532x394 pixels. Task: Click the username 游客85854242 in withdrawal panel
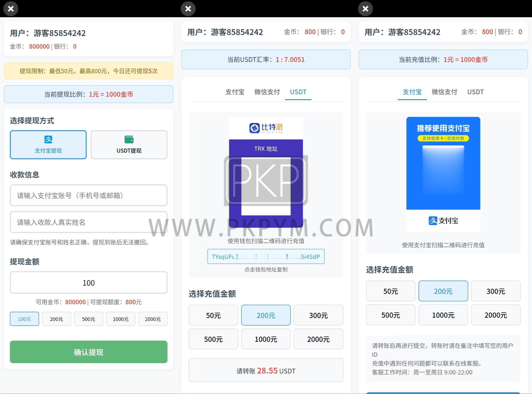click(x=60, y=33)
